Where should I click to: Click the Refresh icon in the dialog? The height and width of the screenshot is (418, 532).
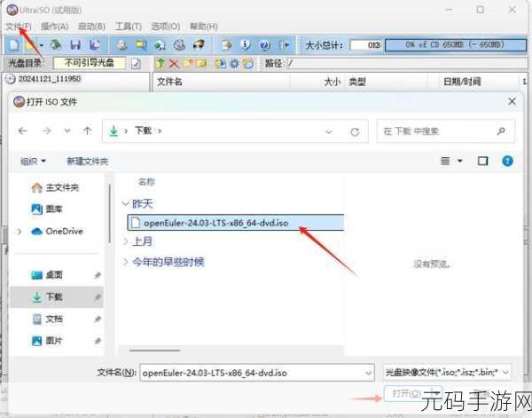tap(355, 131)
